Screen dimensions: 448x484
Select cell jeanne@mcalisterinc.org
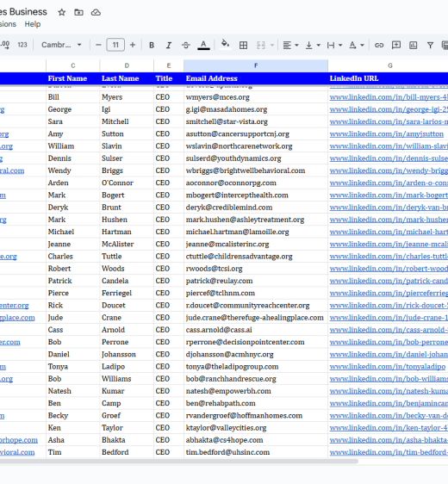(x=256, y=245)
